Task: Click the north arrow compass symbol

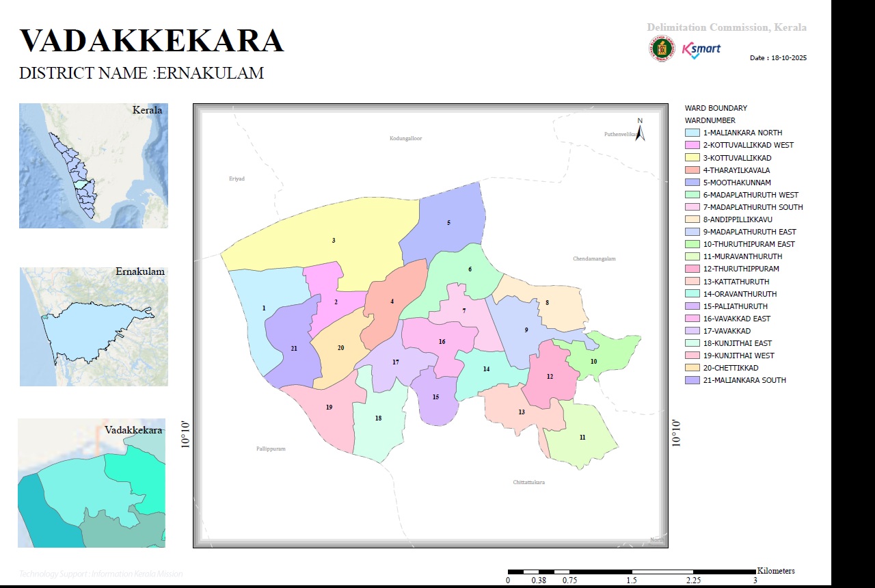Action: (x=641, y=129)
